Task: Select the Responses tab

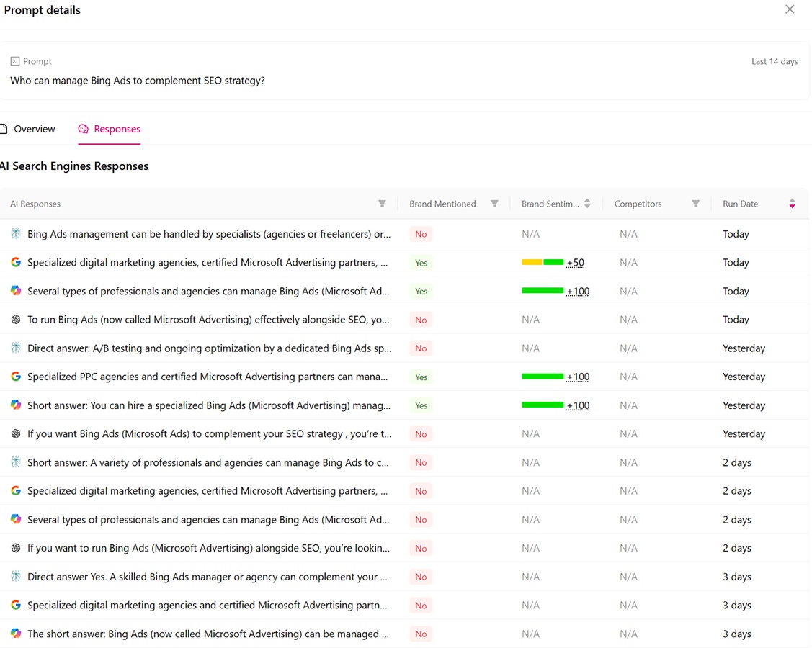Action: (110, 129)
